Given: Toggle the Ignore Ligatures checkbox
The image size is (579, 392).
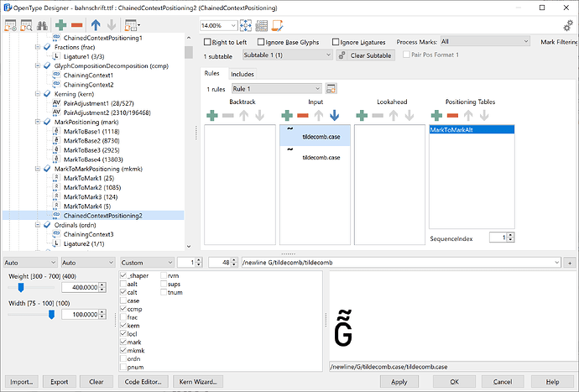Looking at the screenshot, I should (x=336, y=41).
